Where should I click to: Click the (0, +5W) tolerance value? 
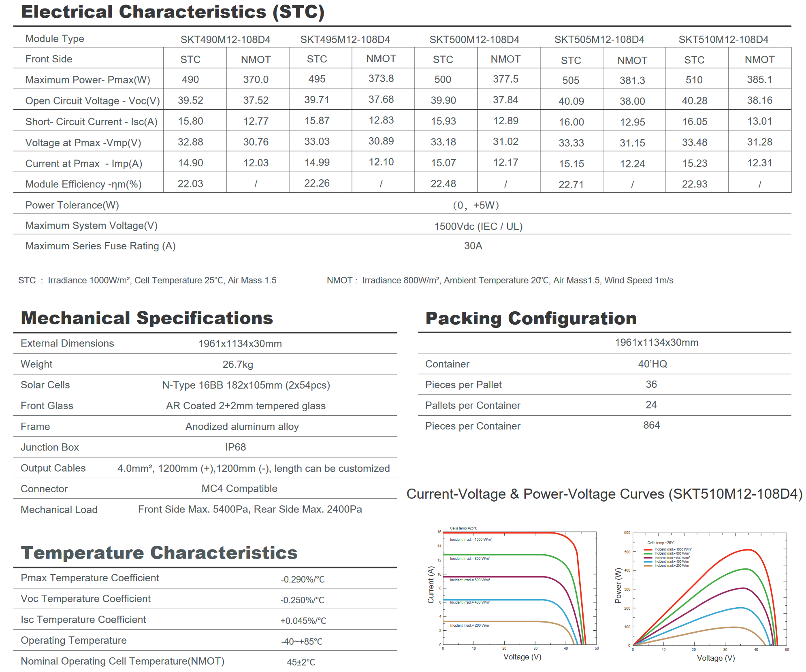pyautogui.click(x=475, y=205)
